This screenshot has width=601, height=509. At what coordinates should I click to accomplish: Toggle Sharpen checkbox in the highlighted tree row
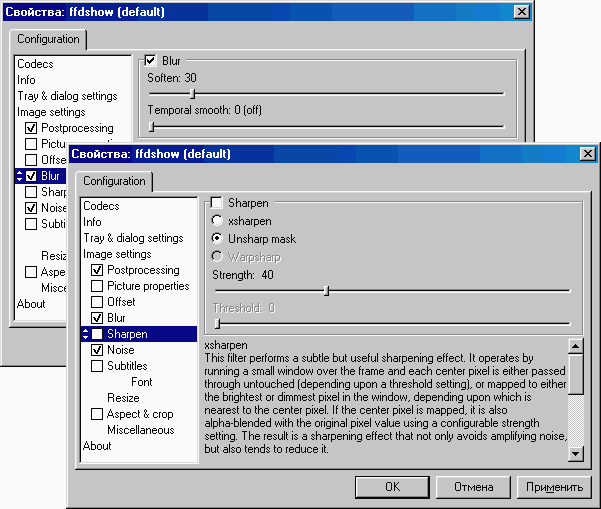97,334
